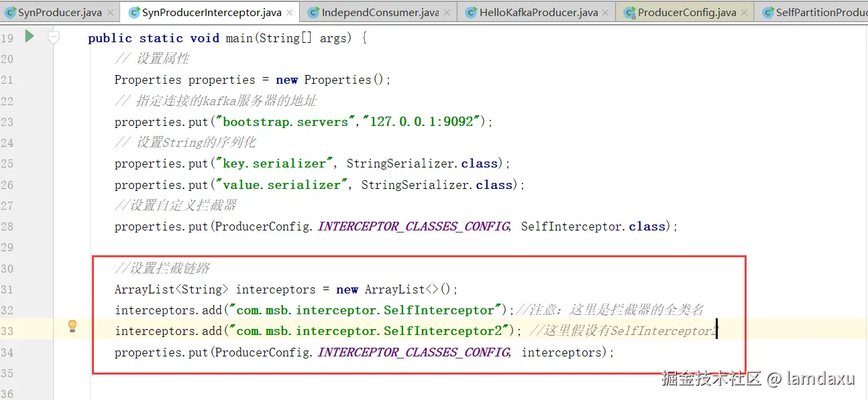
Task: Click the class icon on IndependConsumer.java tab
Action: click(313, 13)
